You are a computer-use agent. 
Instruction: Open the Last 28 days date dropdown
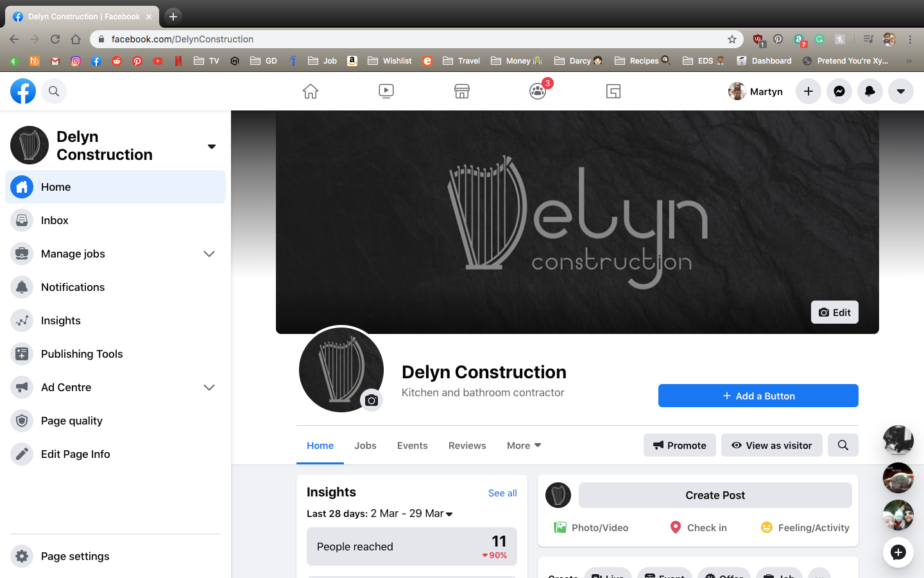pyautogui.click(x=380, y=513)
